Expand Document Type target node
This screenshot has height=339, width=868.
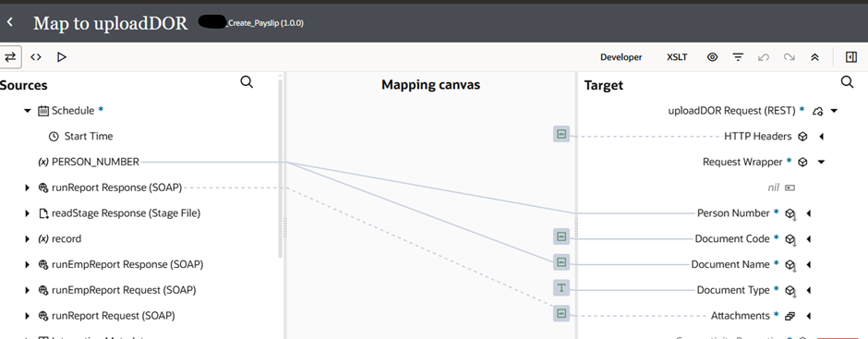(x=809, y=290)
